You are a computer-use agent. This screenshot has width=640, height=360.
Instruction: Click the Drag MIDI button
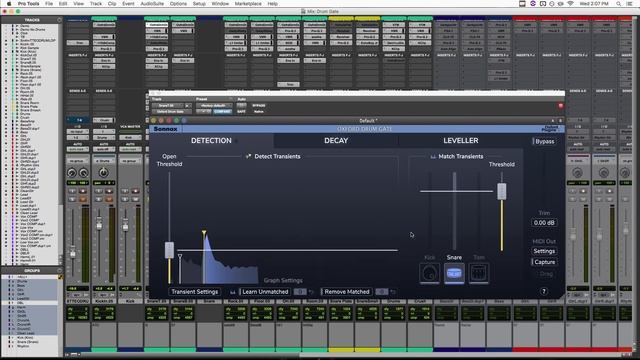click(546, 274)
